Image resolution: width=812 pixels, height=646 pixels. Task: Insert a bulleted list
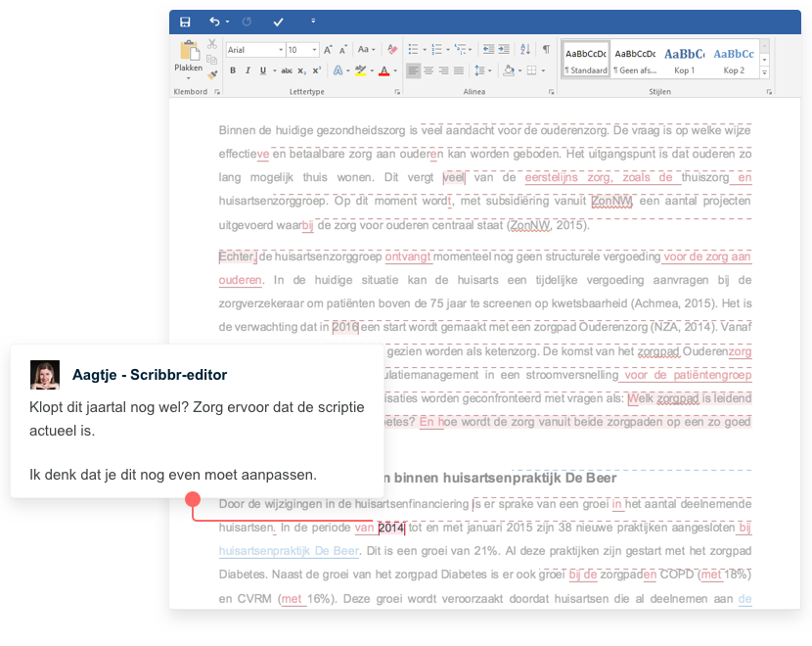pos(413,50)
